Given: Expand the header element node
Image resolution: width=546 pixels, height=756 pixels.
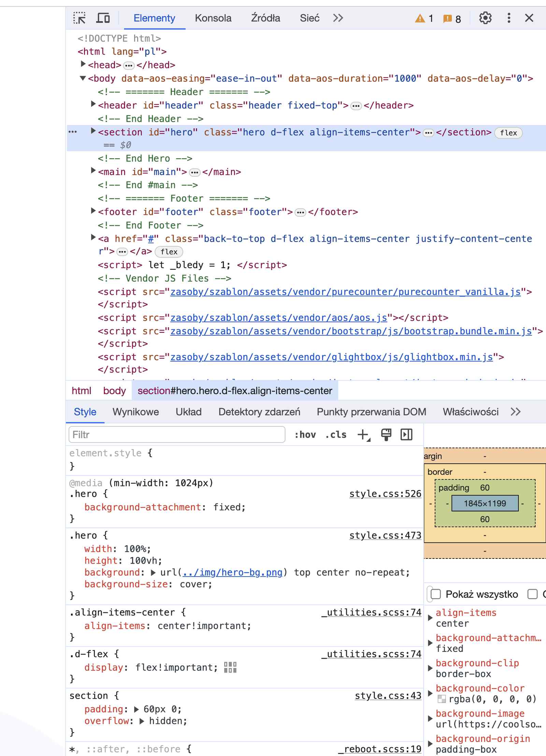Looking at the screenshot, I should pos(93,104).
